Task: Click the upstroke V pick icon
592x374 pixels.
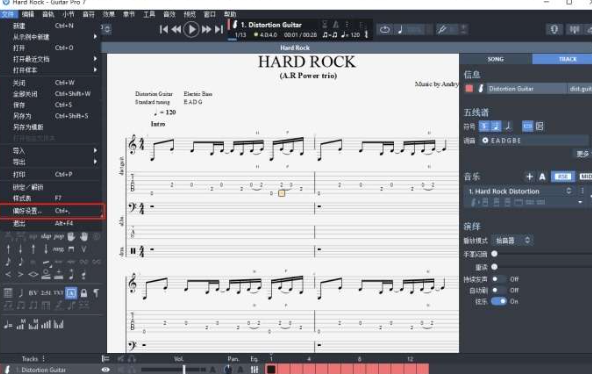Action: coord(84,249)
